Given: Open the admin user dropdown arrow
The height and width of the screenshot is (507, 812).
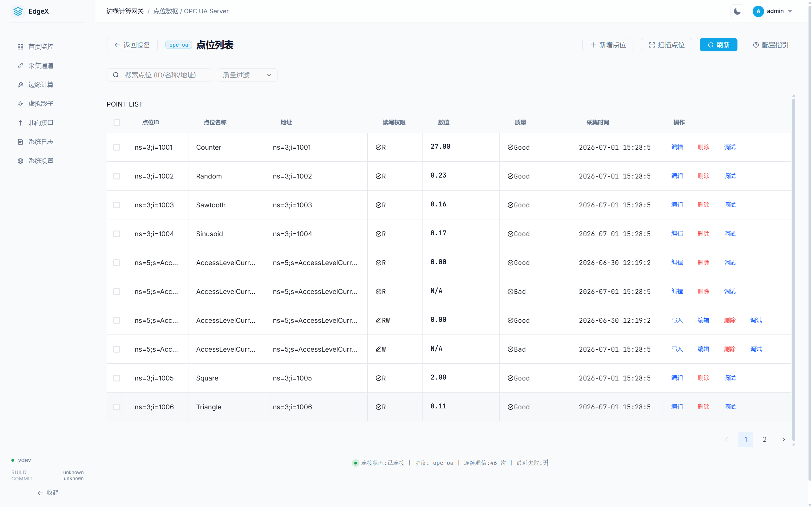Looking at the screenshot, I should (x=790, y=11).
